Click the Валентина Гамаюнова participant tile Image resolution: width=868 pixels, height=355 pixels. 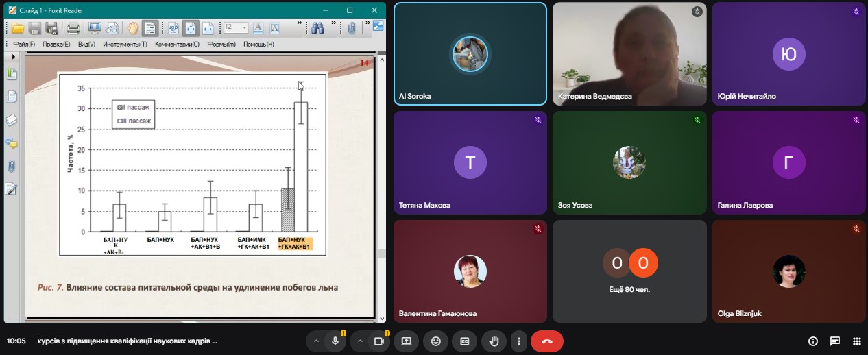(470, 271)
